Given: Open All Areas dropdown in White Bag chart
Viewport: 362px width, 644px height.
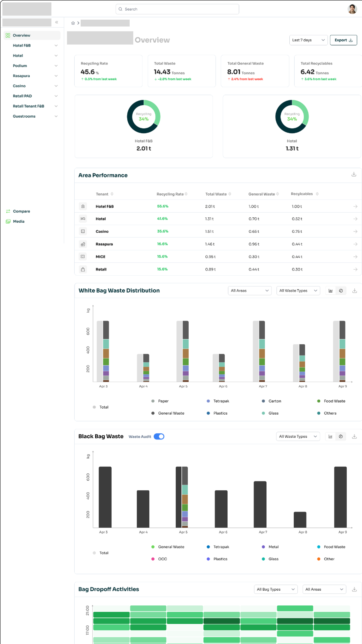Looking at the screenshot, I should coord(249,291).
